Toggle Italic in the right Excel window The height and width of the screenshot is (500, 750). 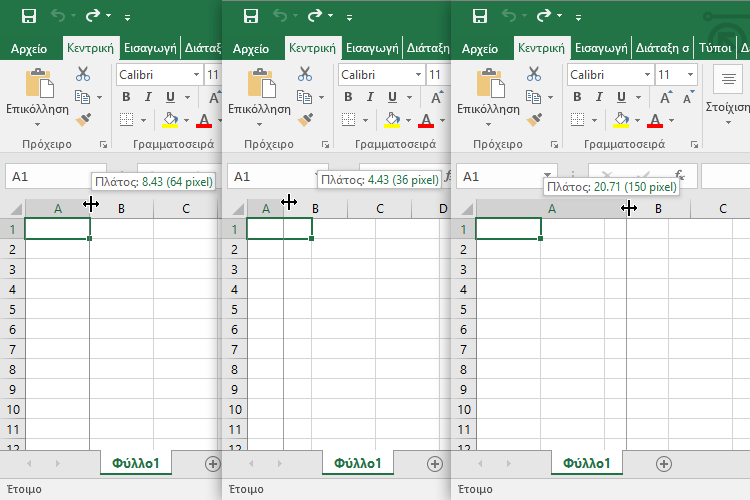coord(599,97)
